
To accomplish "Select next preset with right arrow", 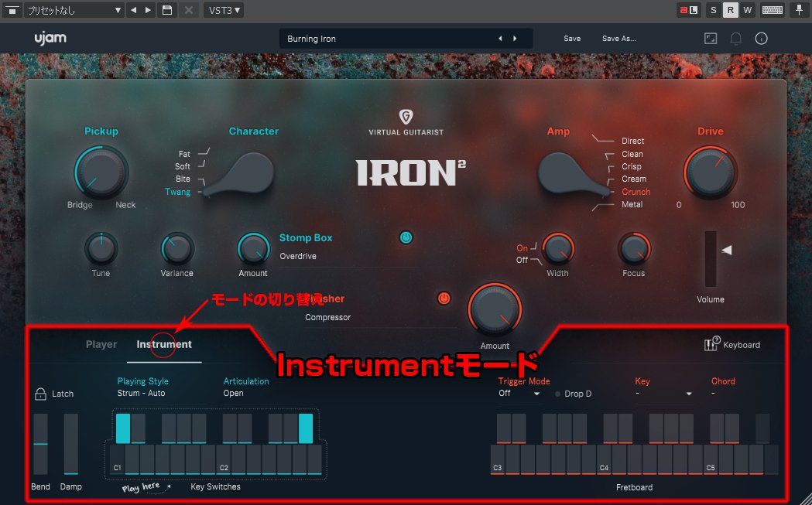I will 515,39.
